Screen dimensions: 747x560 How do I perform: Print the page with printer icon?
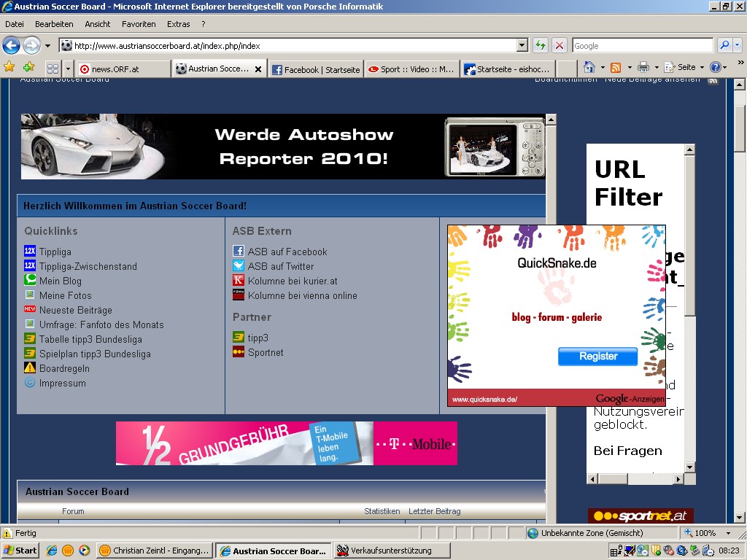643,67
